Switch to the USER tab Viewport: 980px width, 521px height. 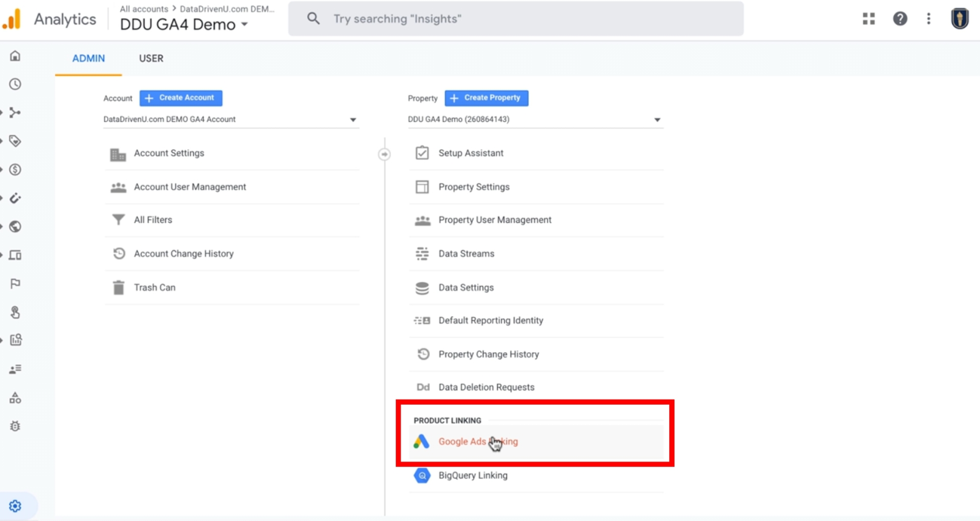pyautogui.click(x=151, y=58)
